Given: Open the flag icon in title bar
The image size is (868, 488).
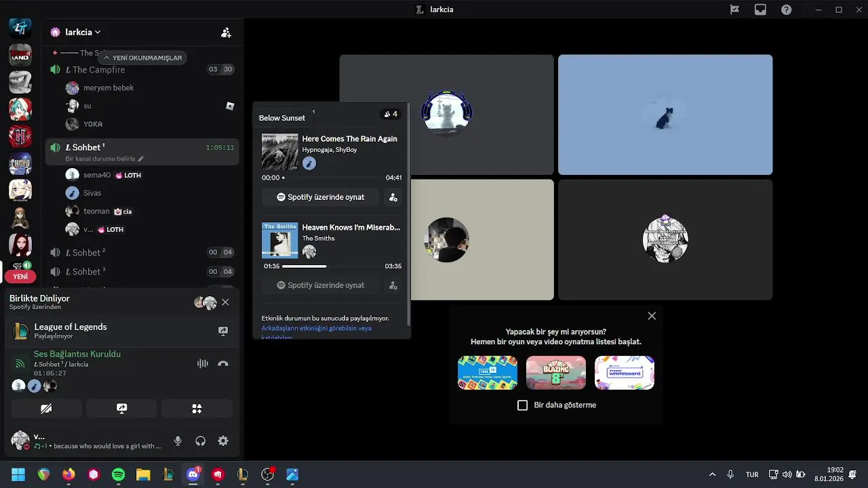Looking at the screenshot, I should click(734, 9).
